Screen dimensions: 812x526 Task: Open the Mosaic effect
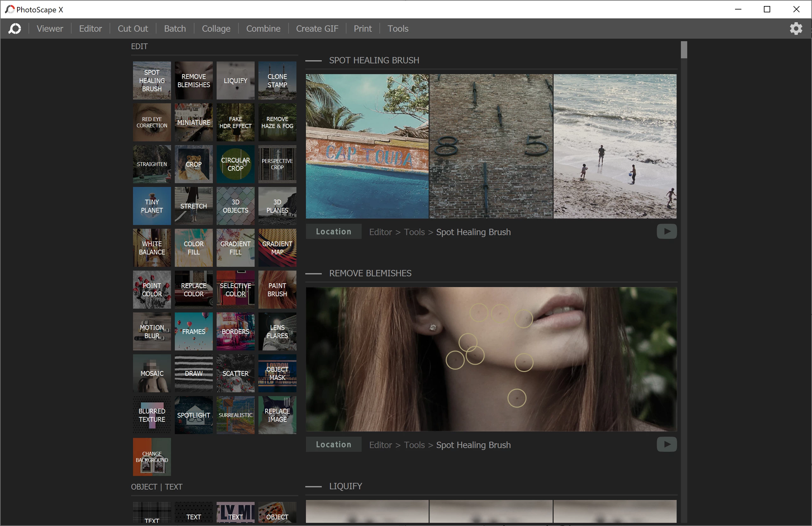pos(151,373)
